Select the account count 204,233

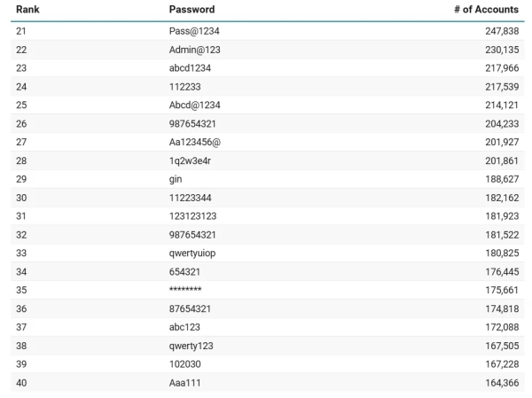pos(501,124)
